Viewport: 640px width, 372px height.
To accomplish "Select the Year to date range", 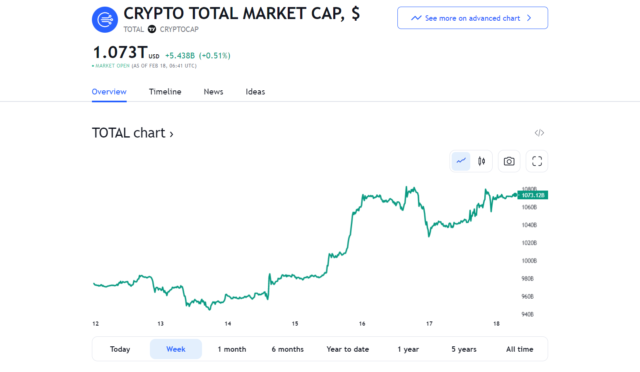I will [348, 349].
